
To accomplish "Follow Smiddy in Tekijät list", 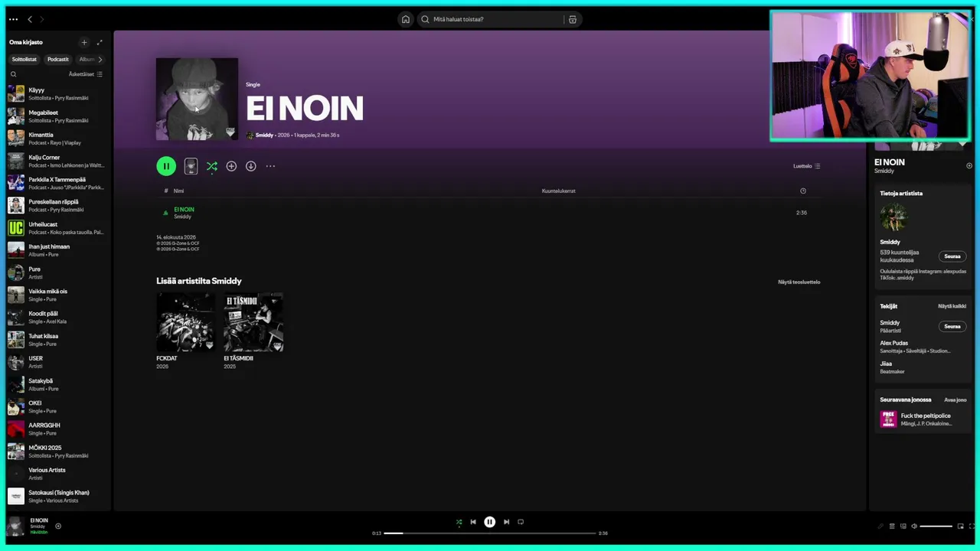I will [952, 327].
